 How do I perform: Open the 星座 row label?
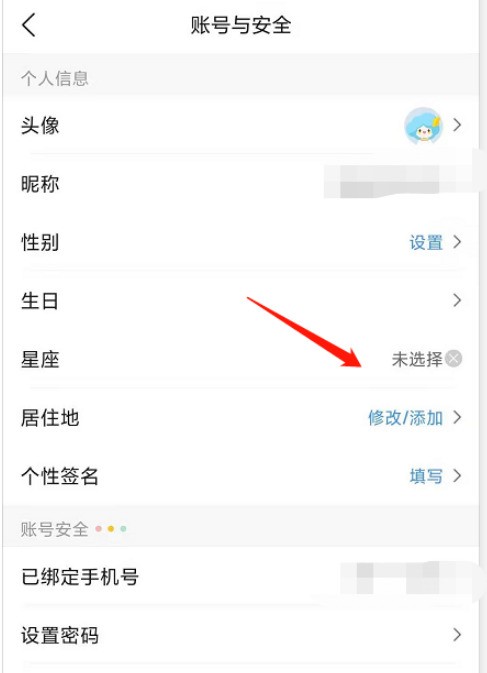(40, 359)
